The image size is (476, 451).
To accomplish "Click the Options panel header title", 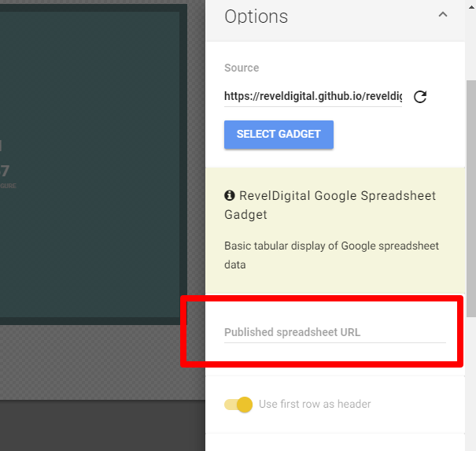I will [x=256, y=16].
